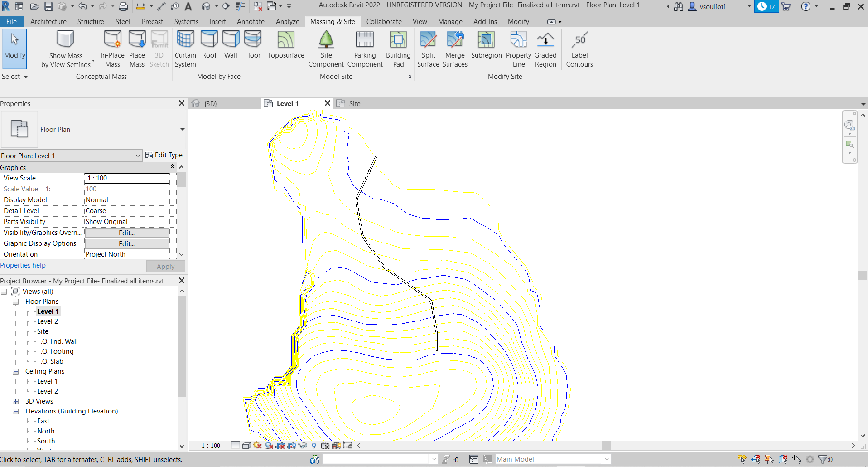Click the Temporary Hide/Isolate glasses icon
The image size is (868, 467).
coord(303,445)
